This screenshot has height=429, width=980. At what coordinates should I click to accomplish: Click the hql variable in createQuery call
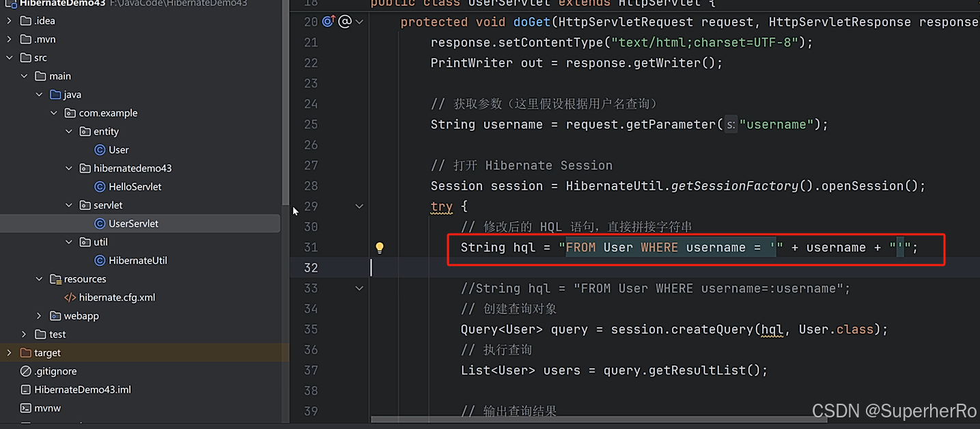coord(772,329)
